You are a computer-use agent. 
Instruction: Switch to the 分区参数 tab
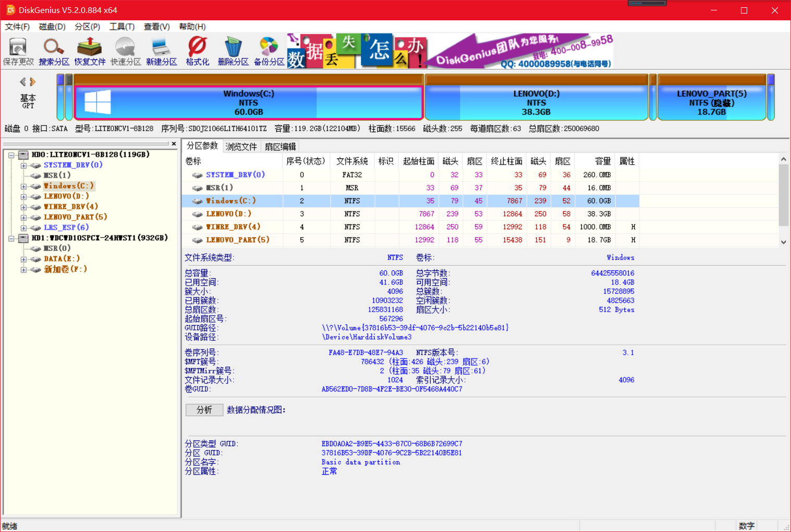click(x=202, y=146)
